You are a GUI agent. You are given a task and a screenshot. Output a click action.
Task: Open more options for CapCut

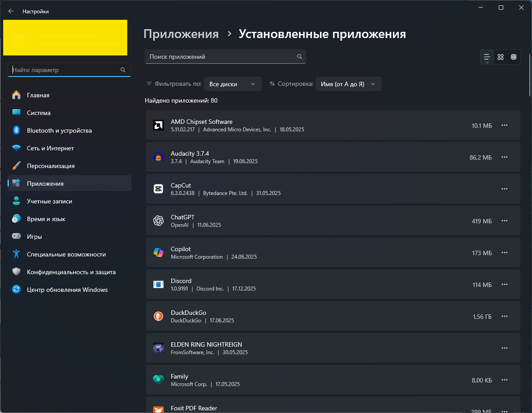[504, 189]
